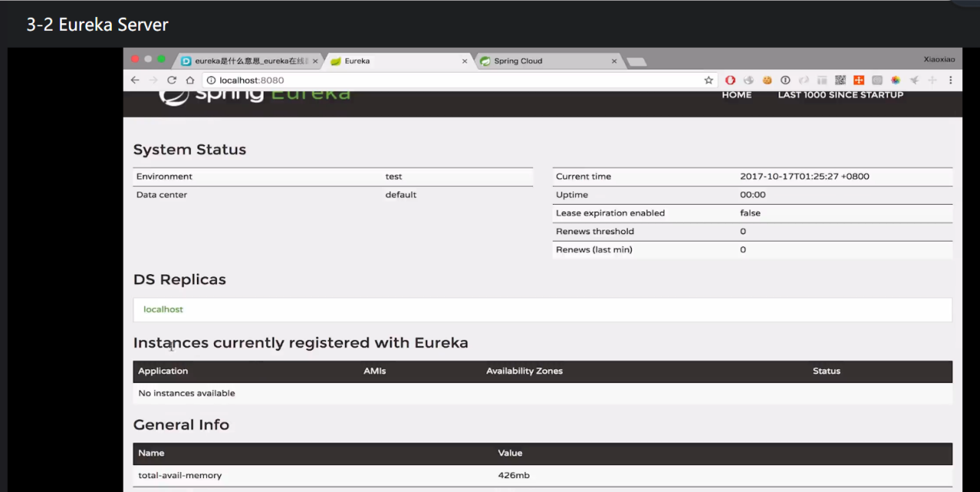This screenshot has height=492, width=980.
Task: Open the gray layout-panel extension icon
Action: click(822, 80)
